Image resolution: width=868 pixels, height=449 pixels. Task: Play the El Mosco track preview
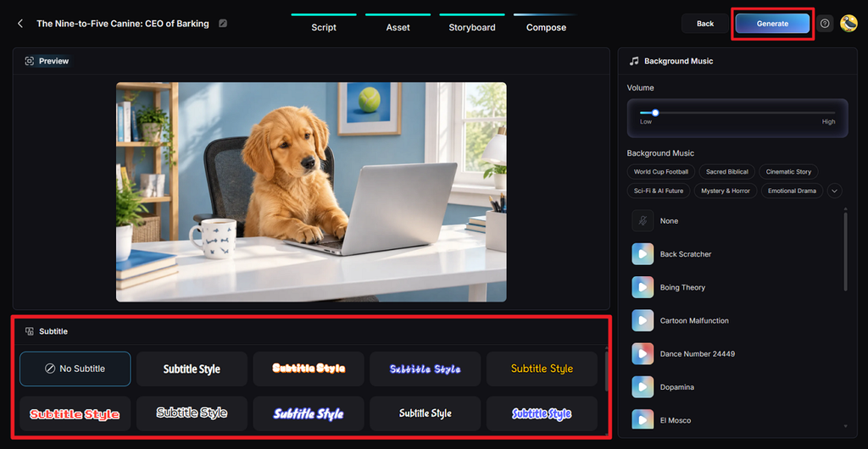click(x=643, y=420)
